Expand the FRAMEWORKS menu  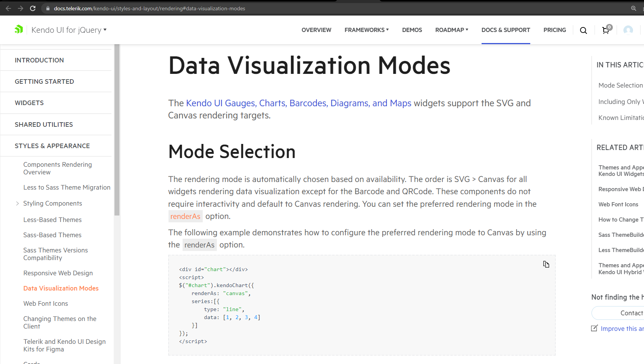(367, 30)
